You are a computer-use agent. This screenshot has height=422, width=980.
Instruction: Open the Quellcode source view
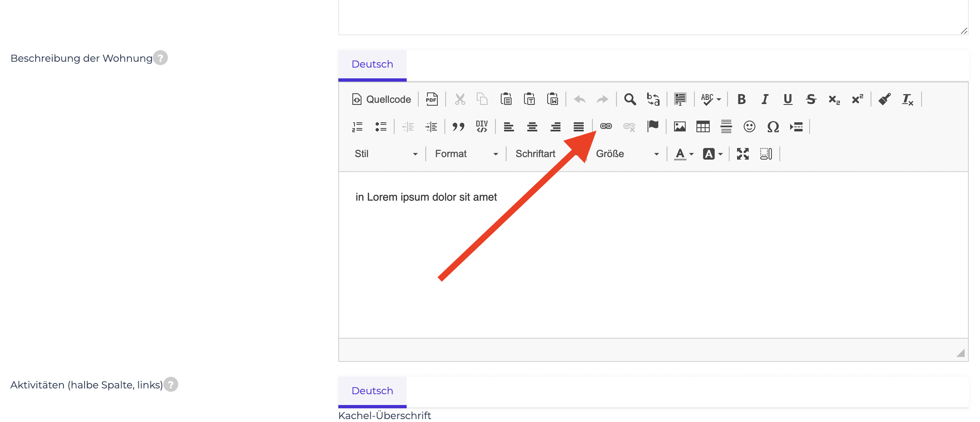pyautogui.click(x=381, y=99)
